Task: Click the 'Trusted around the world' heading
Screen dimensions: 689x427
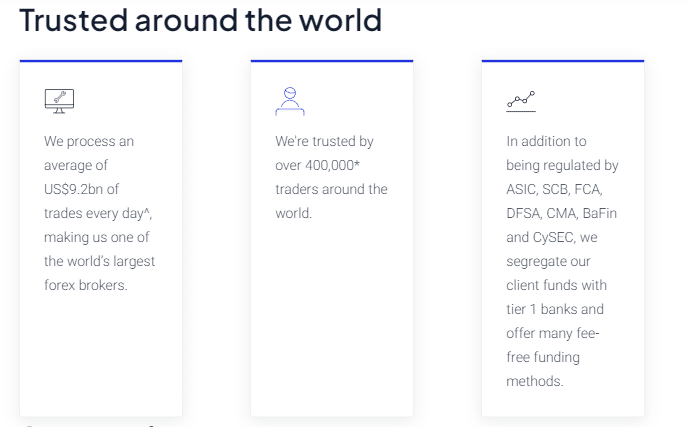Action: 201,20
